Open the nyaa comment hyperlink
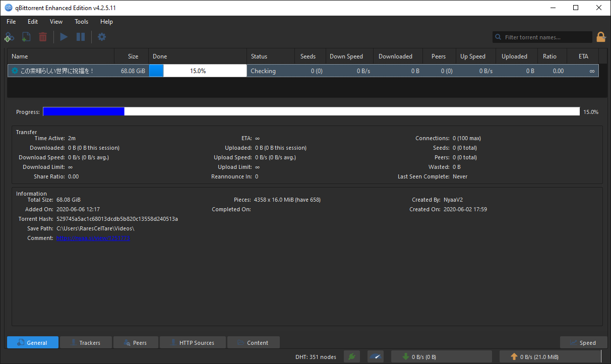The height and width of the screenshot is (364, 611). click(x=93, y=238)
